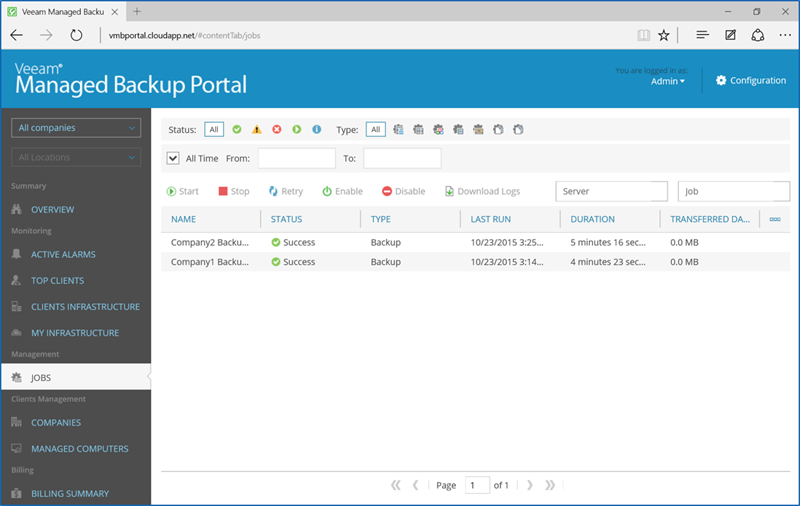Image resolution: width=800 pixels, height=506 pixels.
Task: Filter jobs by Success status icon
Action: (237, 130)
